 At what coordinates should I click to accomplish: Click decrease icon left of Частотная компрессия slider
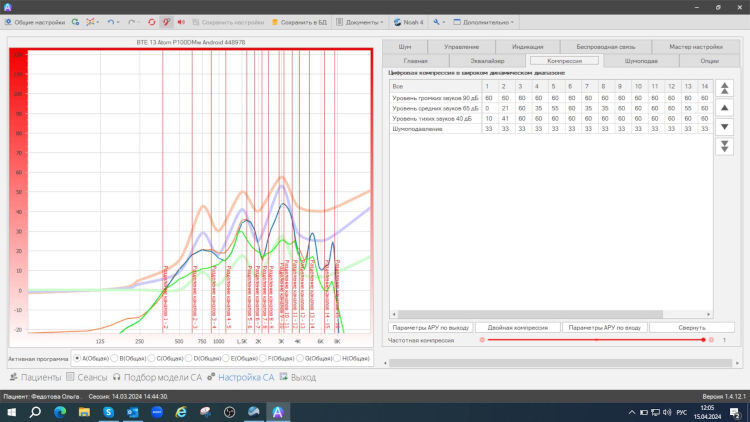click(x=482, y=340)
